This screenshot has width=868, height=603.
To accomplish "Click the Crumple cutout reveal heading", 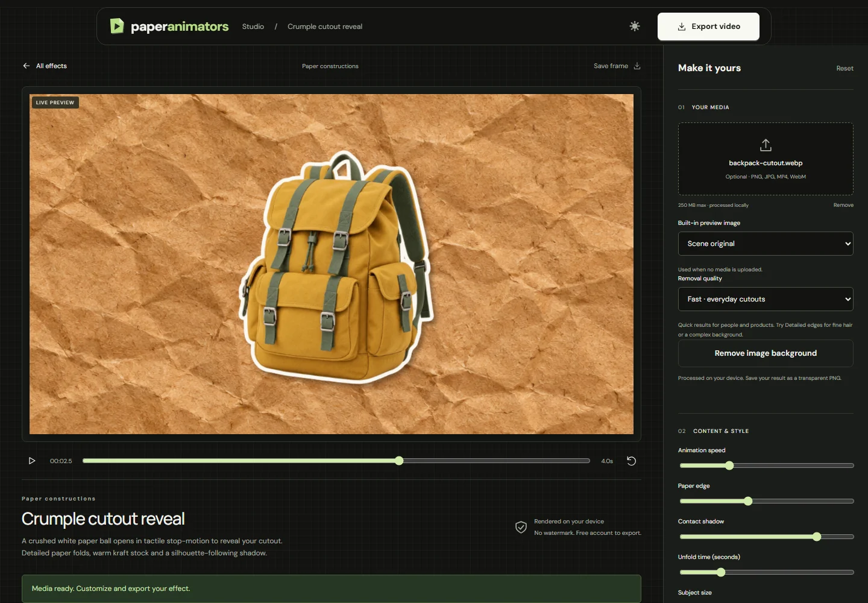I will (103, 519).
